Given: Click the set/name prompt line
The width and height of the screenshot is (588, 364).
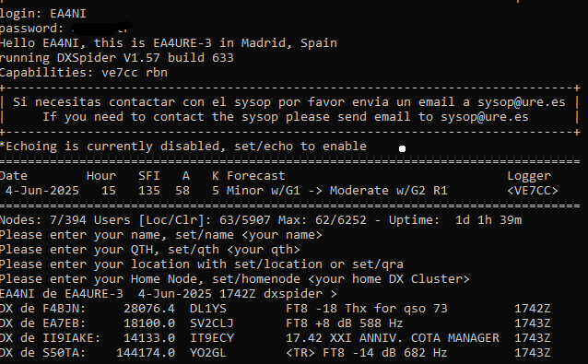Looking at the screenshot, I should tap(161, 235).
